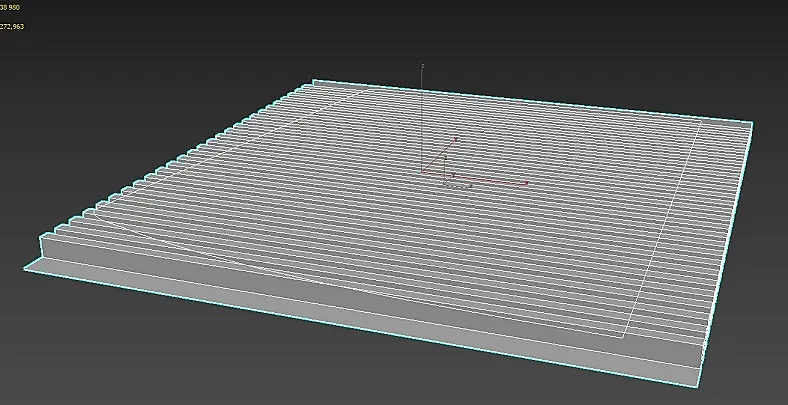Click the left corner of the white rectangle outline
788x405 pixels.
tap(93, 211)
